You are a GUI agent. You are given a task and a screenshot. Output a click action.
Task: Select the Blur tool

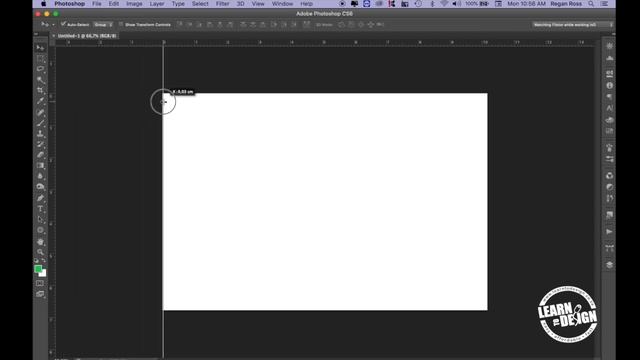click(x=40, y=176)
